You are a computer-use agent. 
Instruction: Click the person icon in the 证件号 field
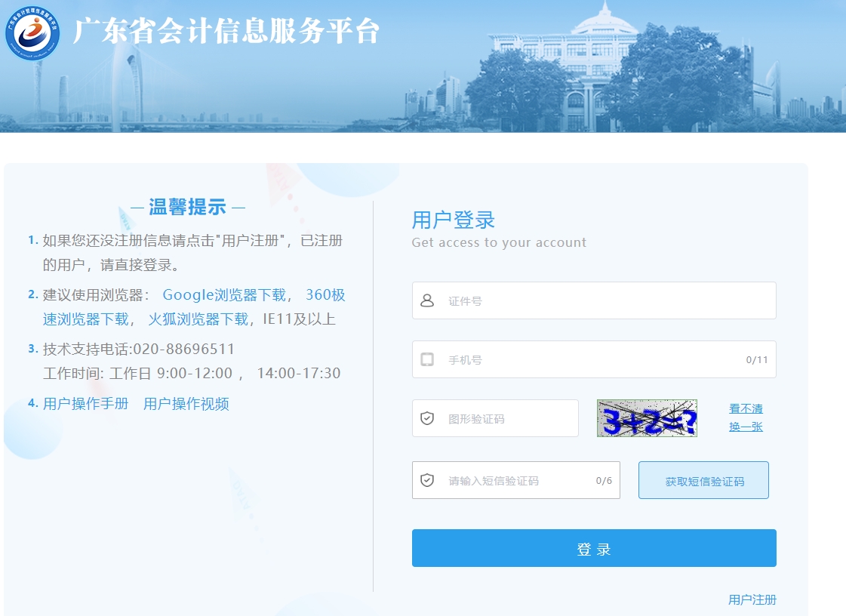pyautogui.click(x=428, y=300)
